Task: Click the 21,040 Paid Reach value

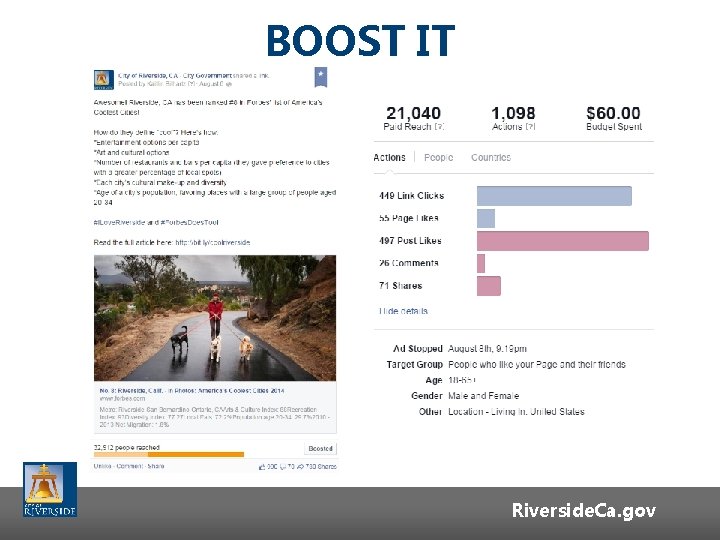Action: click(x=413, y=113)
